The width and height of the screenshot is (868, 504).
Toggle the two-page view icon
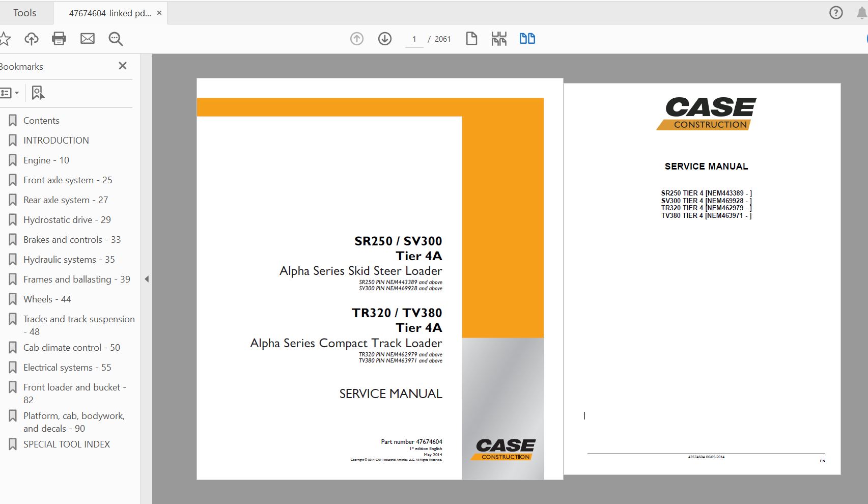[527, 39]
